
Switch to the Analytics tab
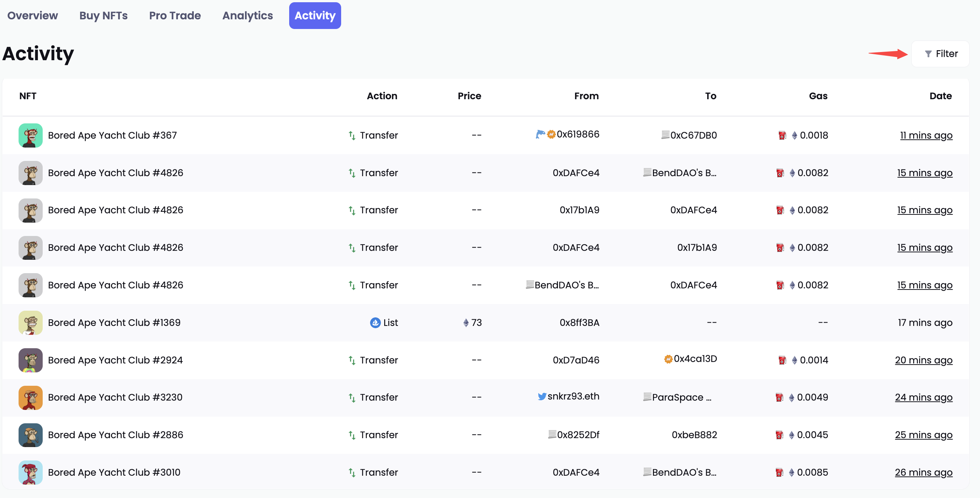pos(247,16)
